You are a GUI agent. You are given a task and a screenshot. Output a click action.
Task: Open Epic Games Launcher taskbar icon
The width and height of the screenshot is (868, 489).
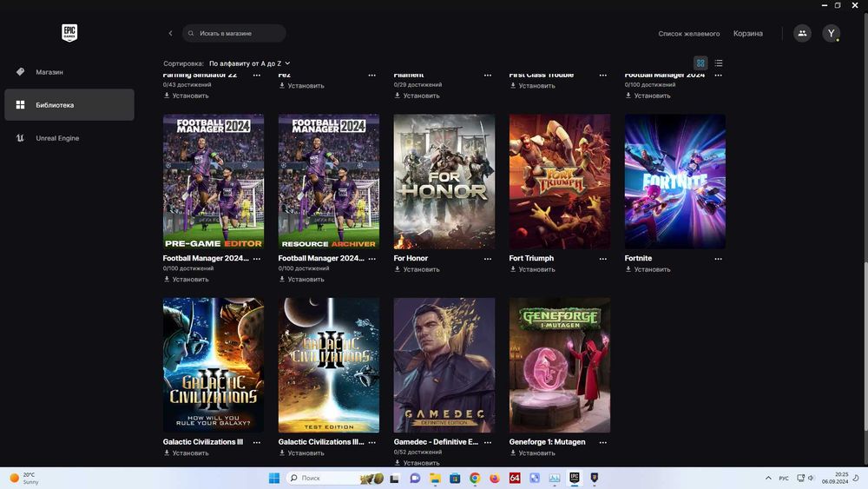(x=575, y=478)
